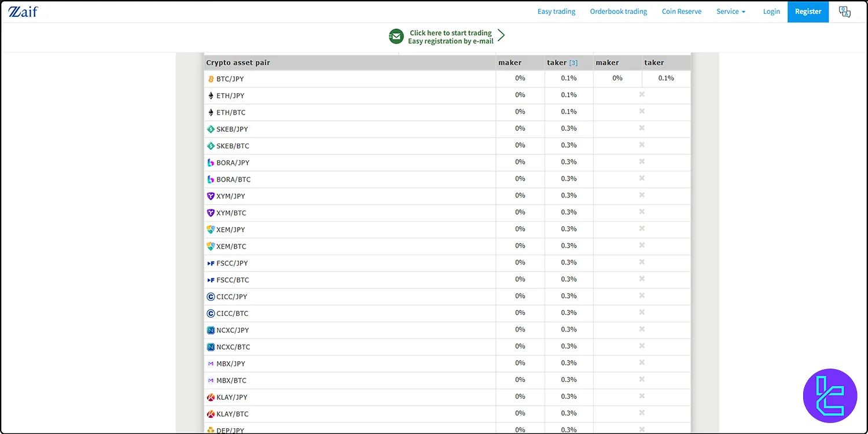The width and height of the screenshot is (868, 434).
Task: Click the Ethereum icon for ETH/BTC
Action: (211, 112)
